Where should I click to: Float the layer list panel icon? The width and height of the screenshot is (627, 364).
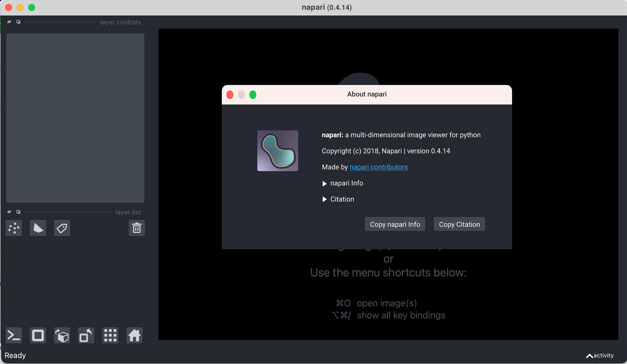[x=18, y=212]
